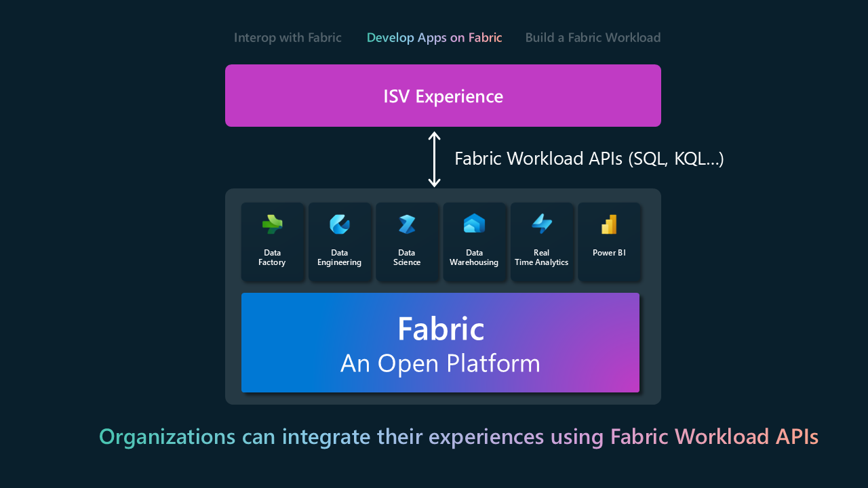Enable the Data Science workload tile
Viewport: 868px width, 488px height.
(407, 241)
